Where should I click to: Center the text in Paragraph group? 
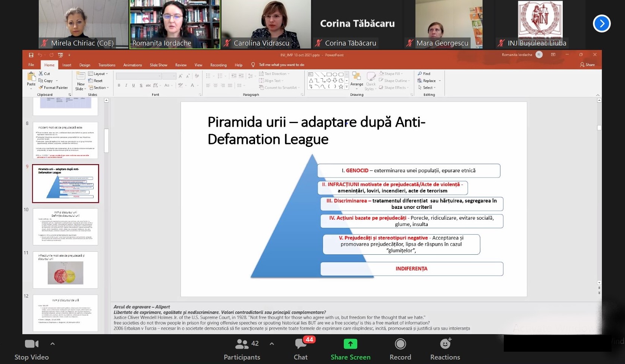tap(215, 85)
